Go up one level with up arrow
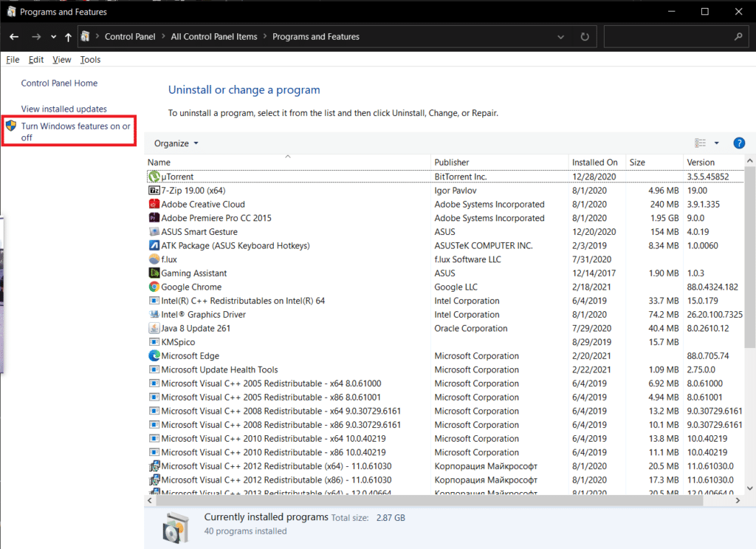Screen dimensions: 756x549 pos(68,37)
